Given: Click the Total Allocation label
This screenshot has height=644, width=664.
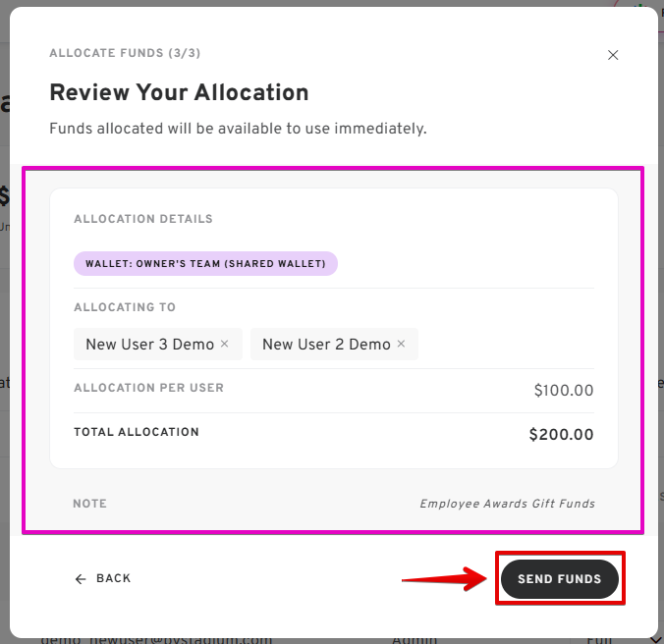Looking at the screenshot, I should click(x=137, y=432).
